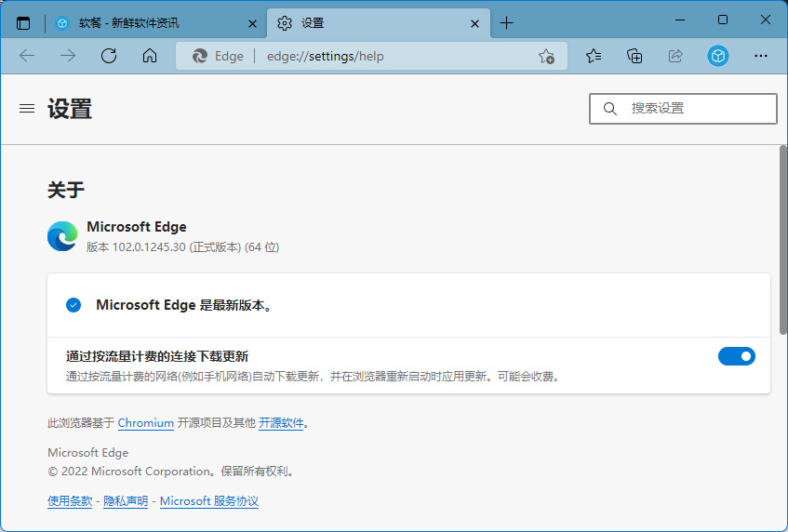Click the browser back arrow
788x532 pixels.
tap(27, 56)
